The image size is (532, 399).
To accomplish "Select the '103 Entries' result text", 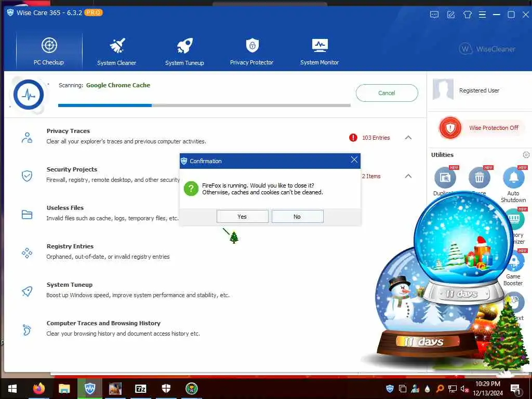I will 376,138.
